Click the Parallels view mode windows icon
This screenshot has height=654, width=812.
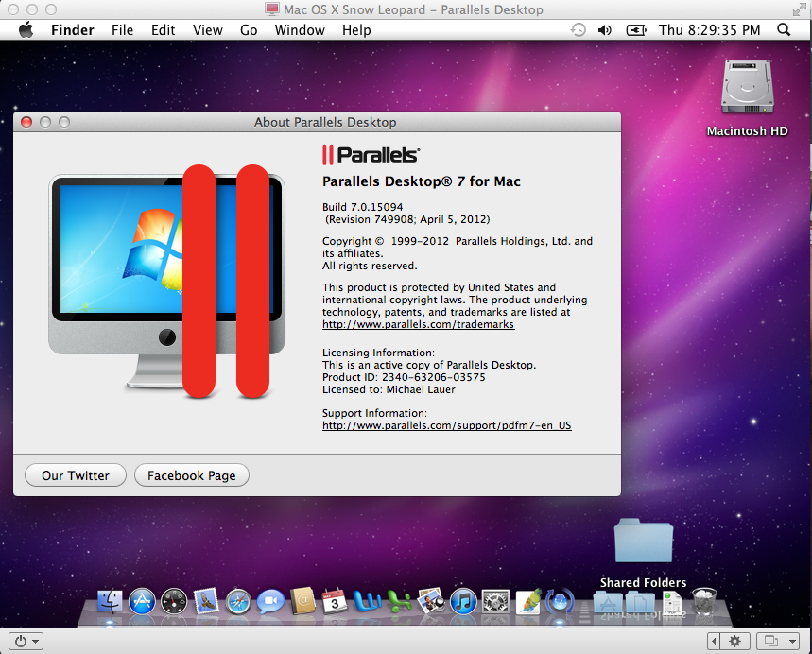tap(771, 642)
